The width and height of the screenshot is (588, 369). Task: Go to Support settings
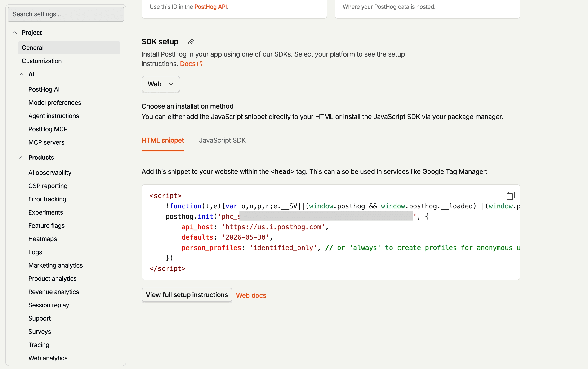pos(72,318)
